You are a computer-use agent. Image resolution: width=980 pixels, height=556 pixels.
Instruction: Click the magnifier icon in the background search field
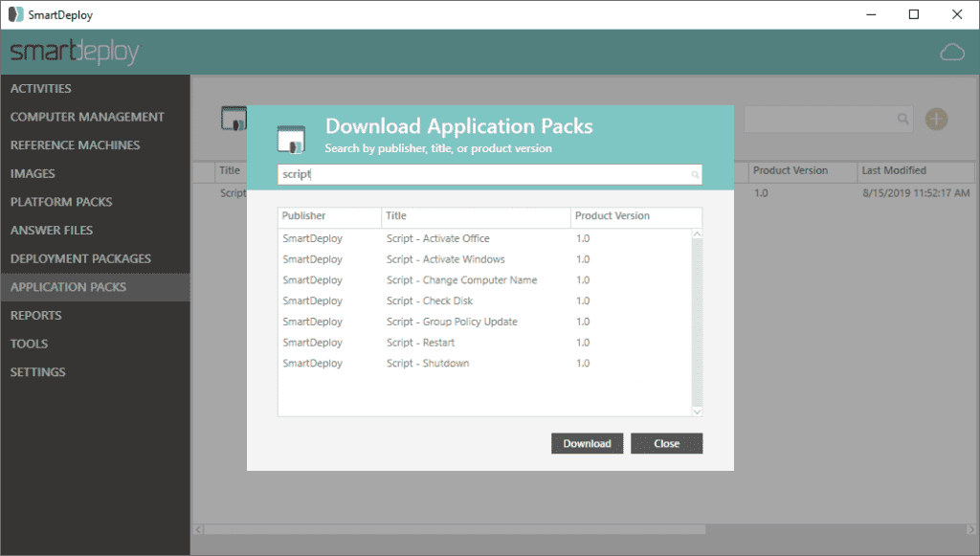(902, 119)
